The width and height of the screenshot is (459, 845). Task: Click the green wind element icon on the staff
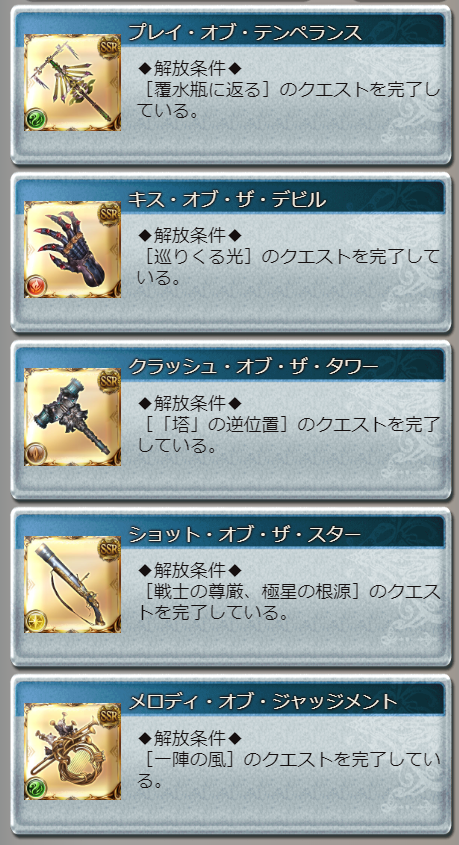click(x=36, y=119)
